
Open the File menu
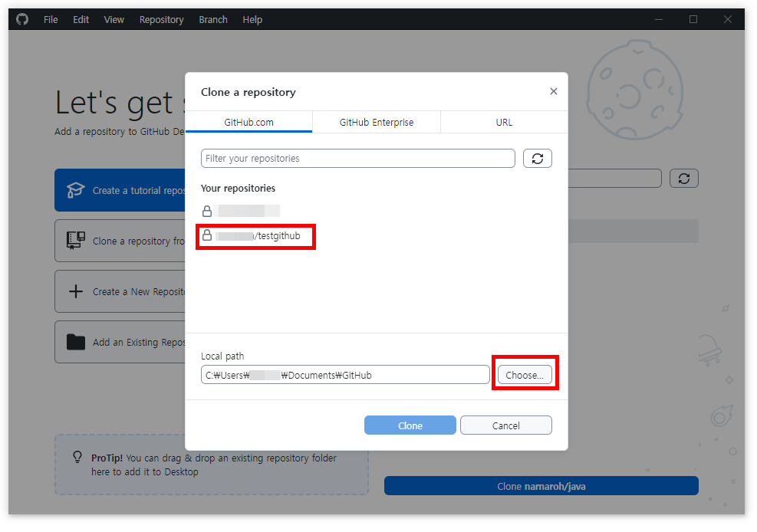tap(50, 20)
